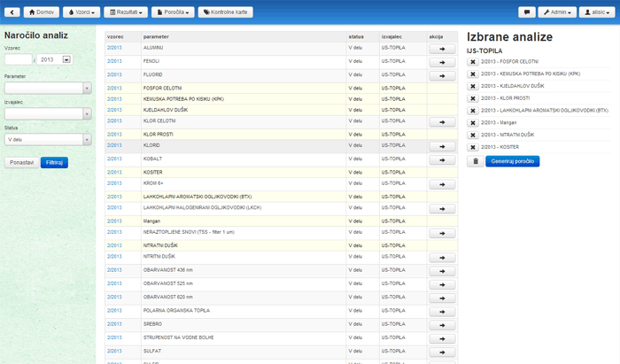This screenshot has width=620, height=364.
Task: Remove KJELDAHLOV DUŠIK from selected analyses
Action: click(x=472, y=87)
